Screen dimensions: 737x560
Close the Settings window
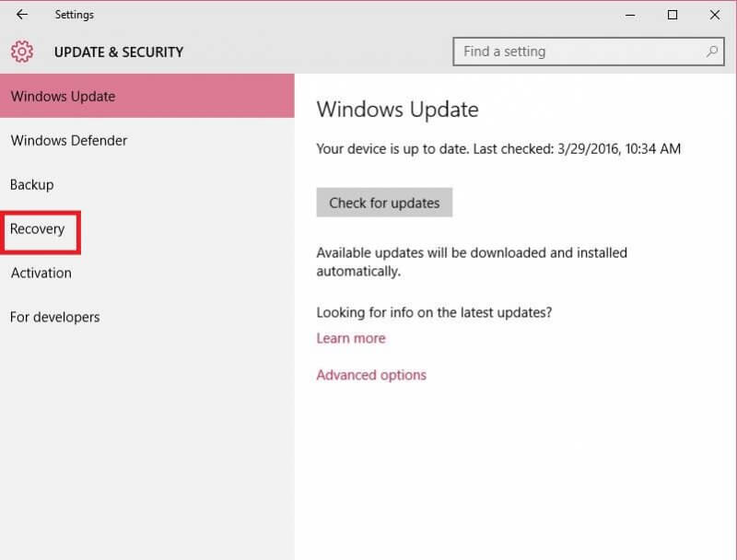tap(715, 15)
